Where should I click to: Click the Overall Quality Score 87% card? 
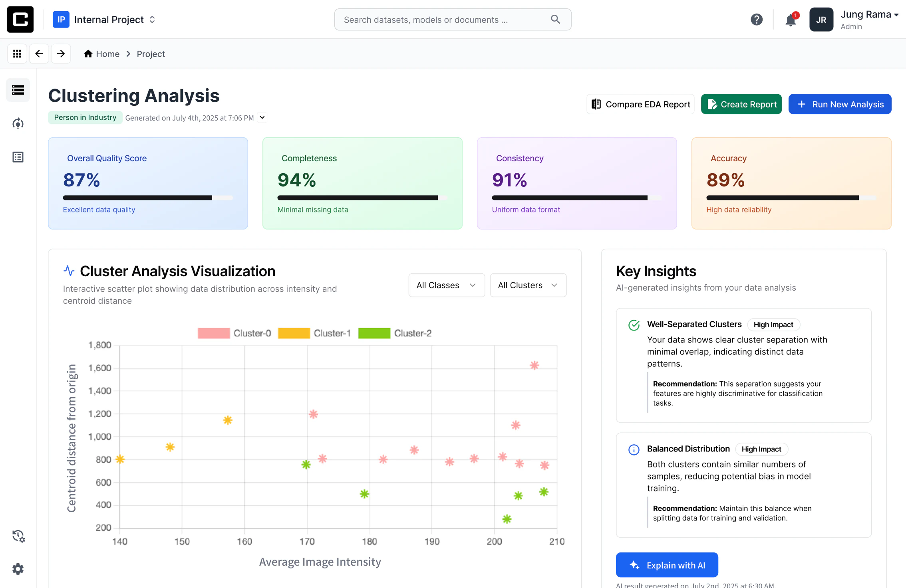148,184
